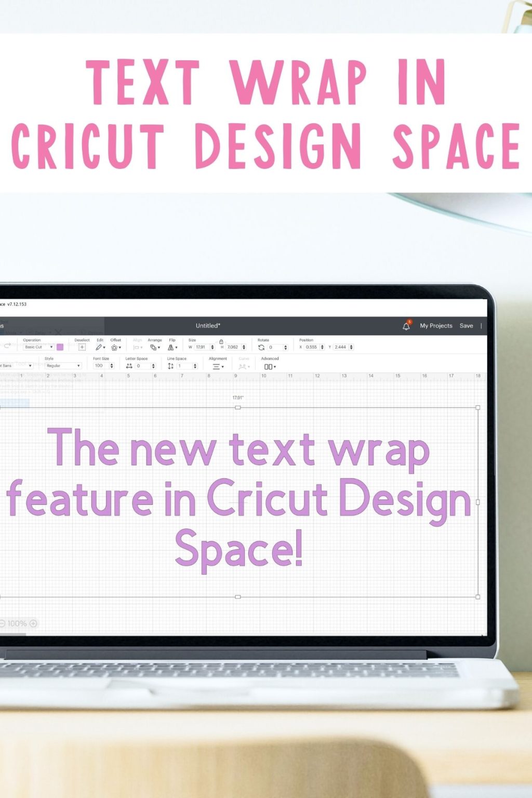
Task: Expand the Advanced options dropdown
Action: tap(270, 366)
